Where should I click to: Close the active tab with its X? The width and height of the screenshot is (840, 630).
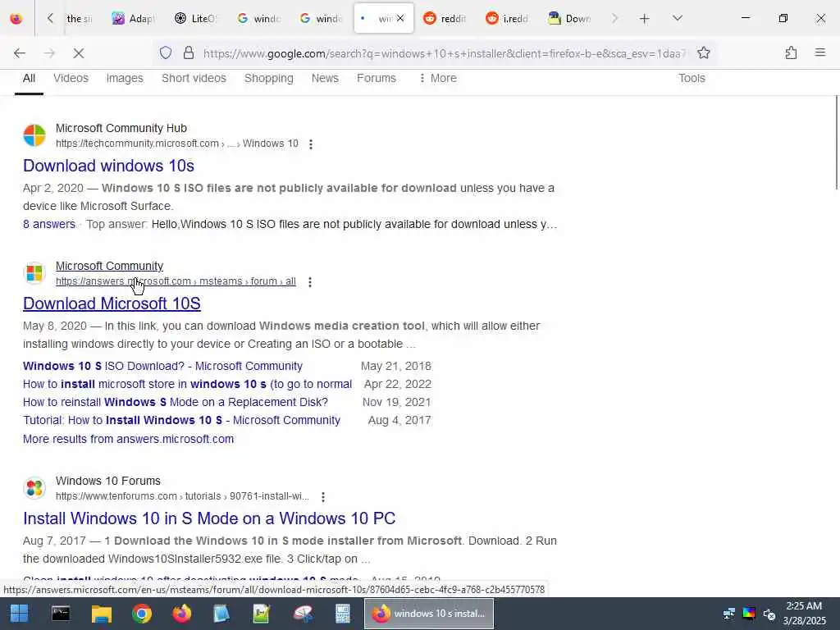[x=400, y=18]
